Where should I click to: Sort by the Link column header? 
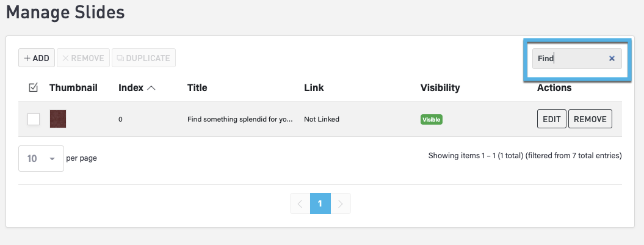(x=314, y=88)
